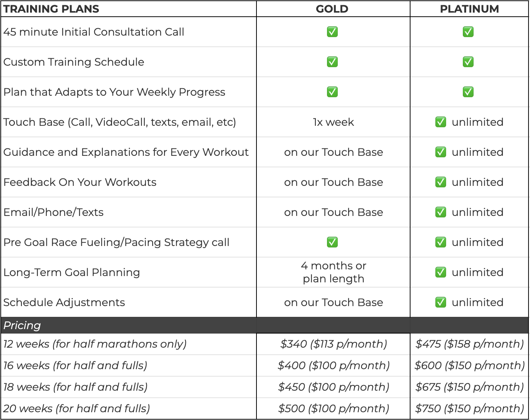Select the 12 weeks half marathons row label
Screen dimensions: 530x420
[95, 344]
